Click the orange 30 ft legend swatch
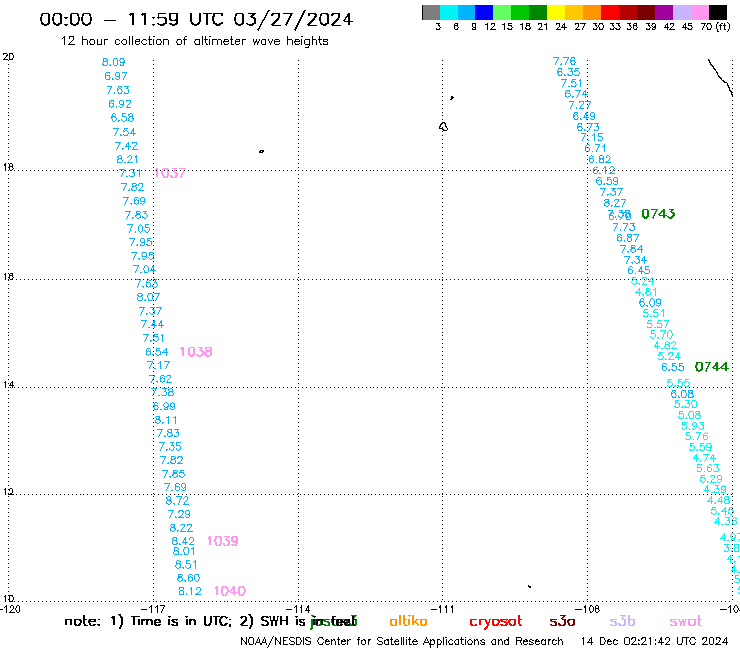Viewport: 740px width, 650px height. click(x=592, y=12)
